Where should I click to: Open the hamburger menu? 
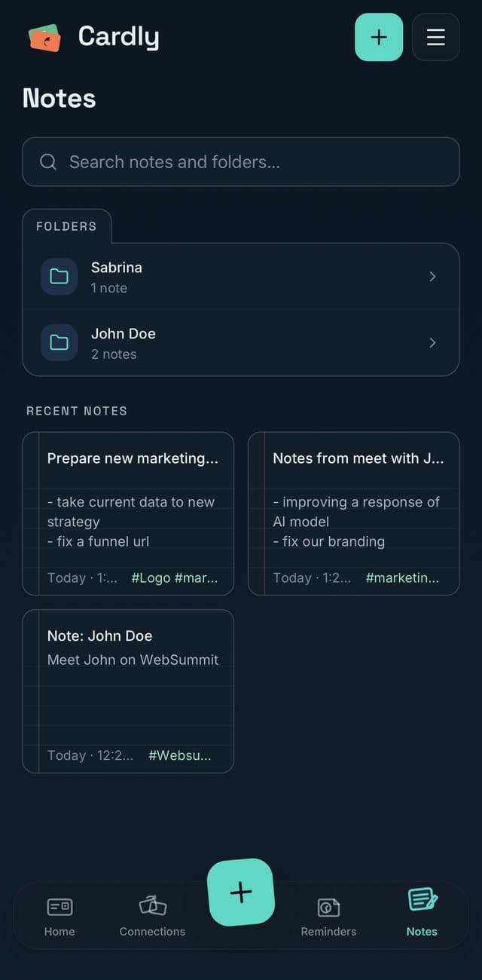tap(435, 37)
